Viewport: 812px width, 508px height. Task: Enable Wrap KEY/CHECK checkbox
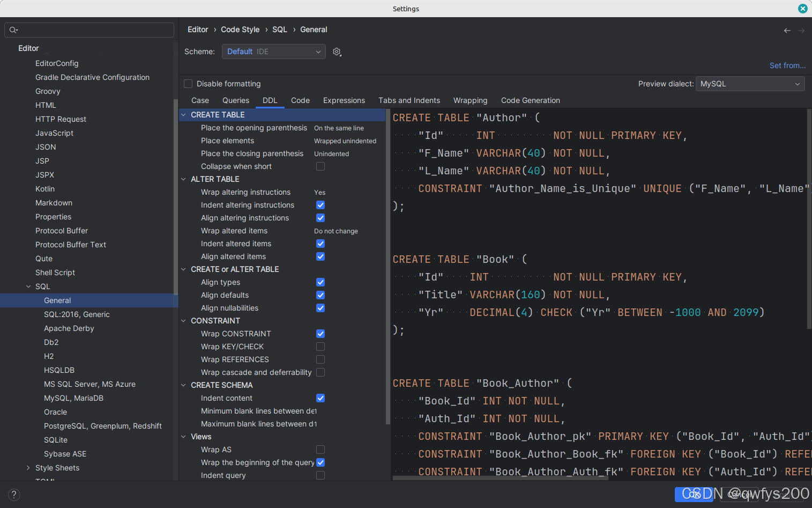click(321, 347)
